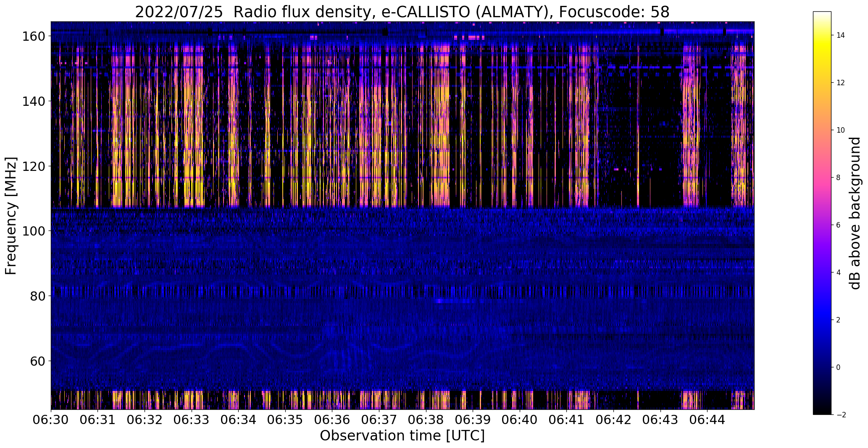The width and height of the screenshot is (868, 448).
Task: Click the 06:31 time tick label
Action: [98, 420]
